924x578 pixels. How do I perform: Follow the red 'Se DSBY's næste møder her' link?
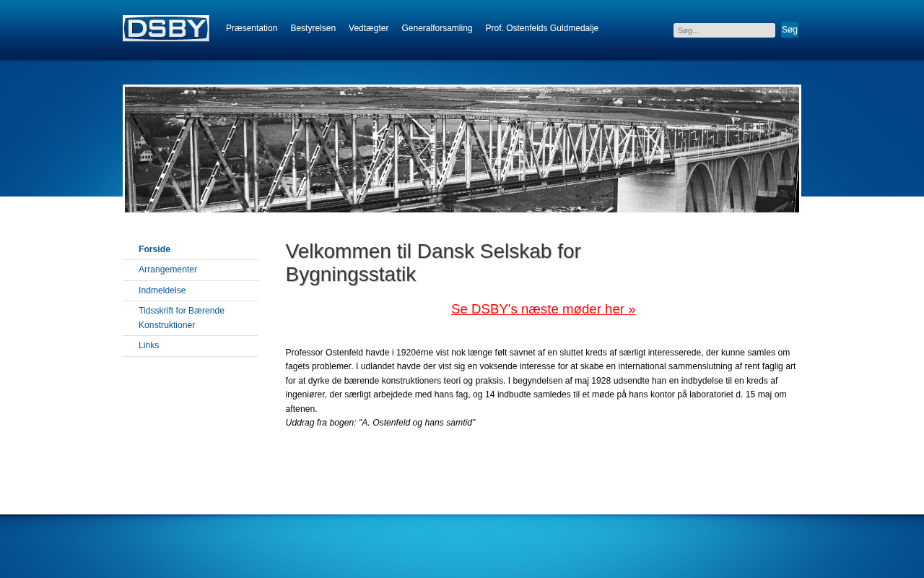pyautogui.click(x=543, y=309)
